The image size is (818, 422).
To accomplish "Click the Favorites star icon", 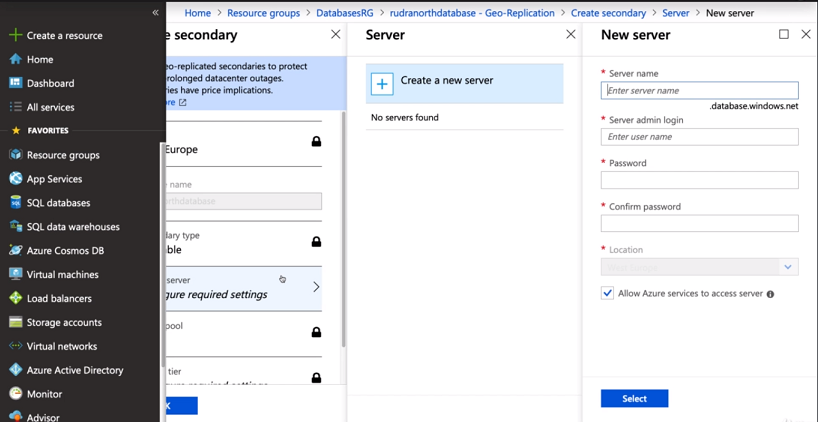I will [16, 130].
